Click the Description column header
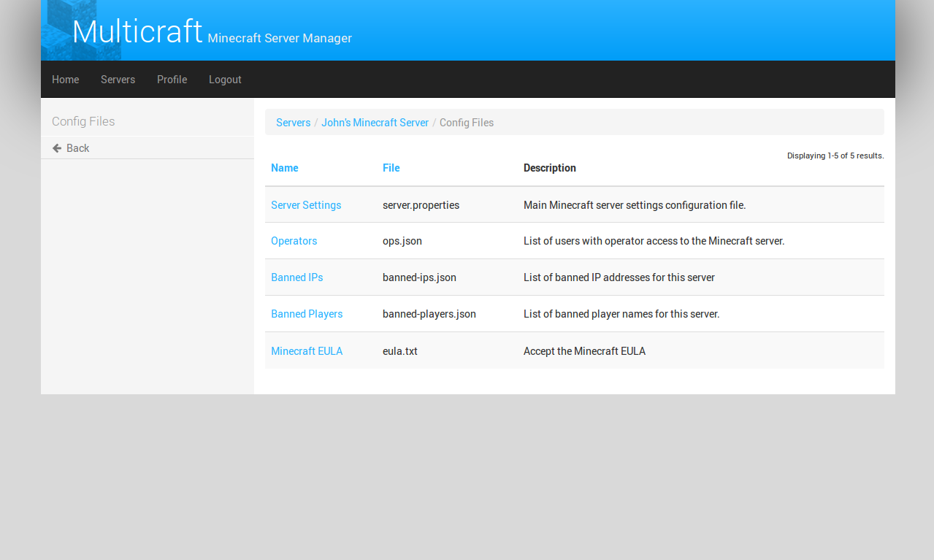The height and width of the screenshot is (560, 934). (x=550, y=168)
